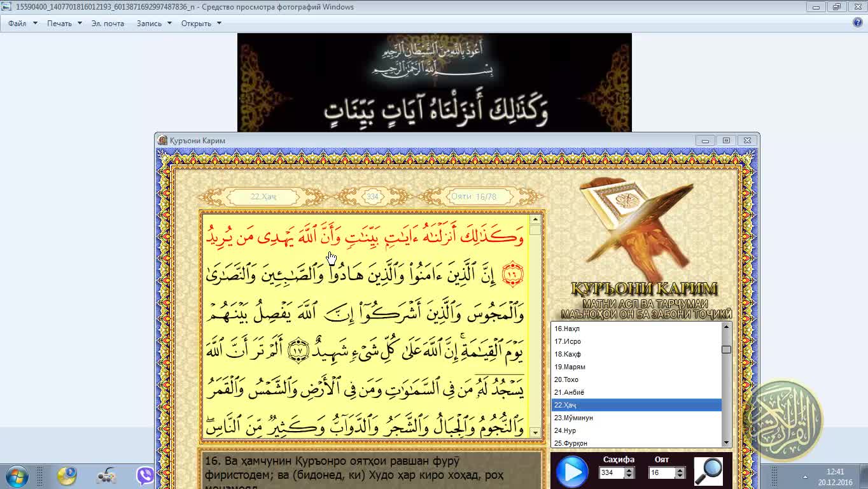Select surah 21.Анбиё in the list
Image resolution: width=868 pixels, height=489 pixels.
(x=636, y=392)
